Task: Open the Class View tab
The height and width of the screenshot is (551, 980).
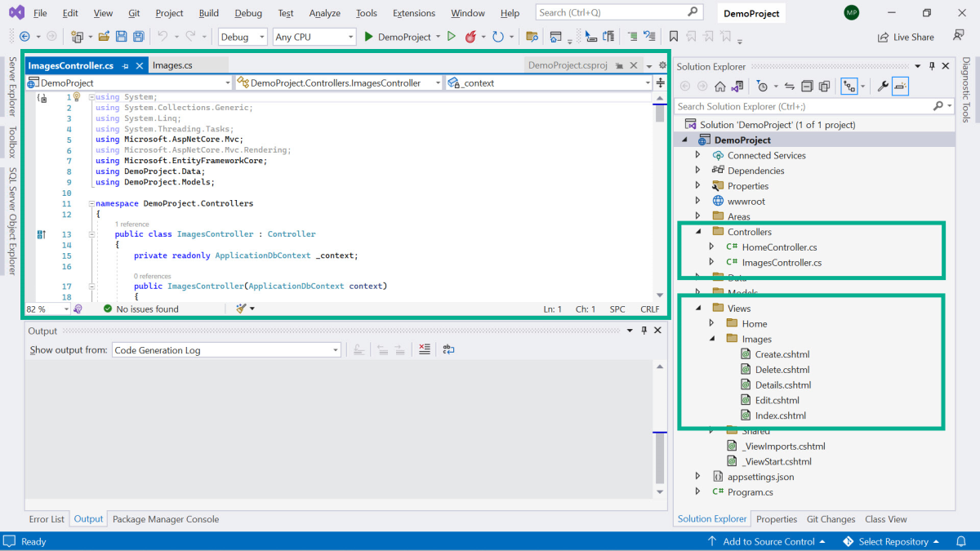Action: click(x=886, y=519)
